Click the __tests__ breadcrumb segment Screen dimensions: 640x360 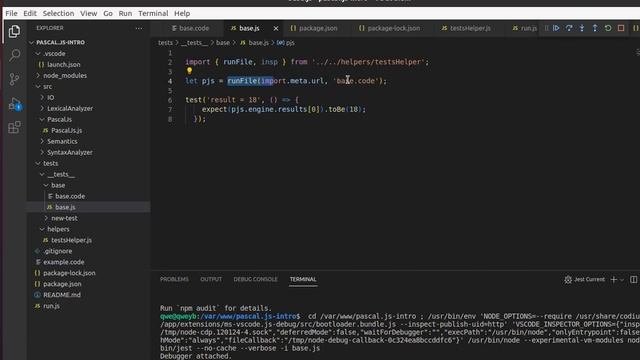coord(194,42)
